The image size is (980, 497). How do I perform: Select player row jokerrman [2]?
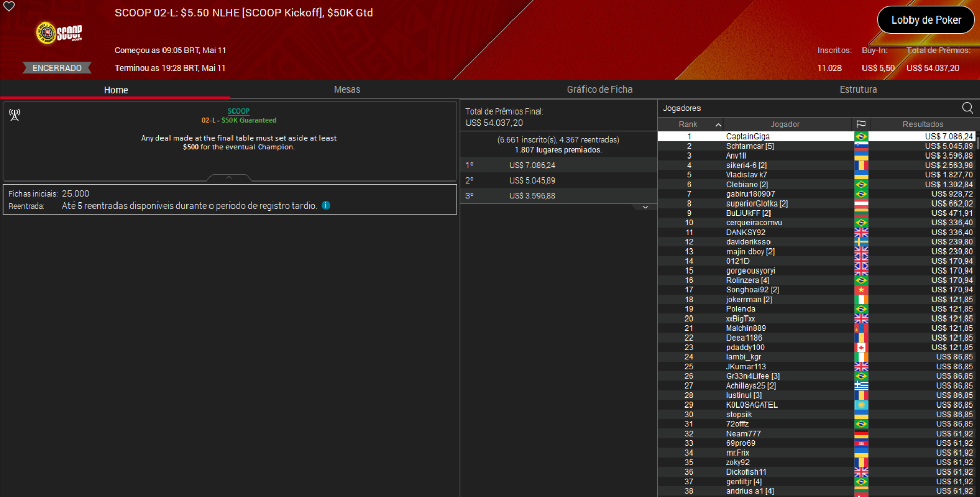tap(816, 300)
